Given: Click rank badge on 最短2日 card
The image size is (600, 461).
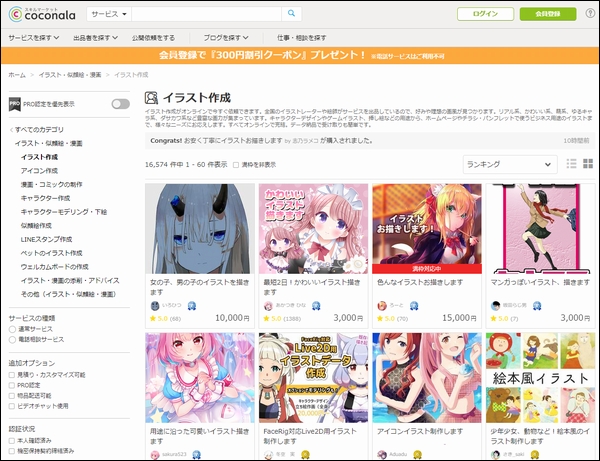Looking at the screenshot, I should [x=316, y=305].
